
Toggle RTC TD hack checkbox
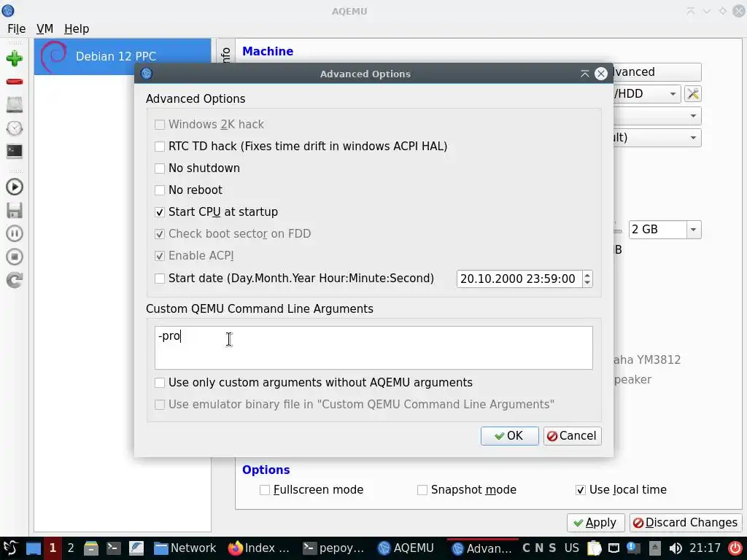click(x=160, y=146)
